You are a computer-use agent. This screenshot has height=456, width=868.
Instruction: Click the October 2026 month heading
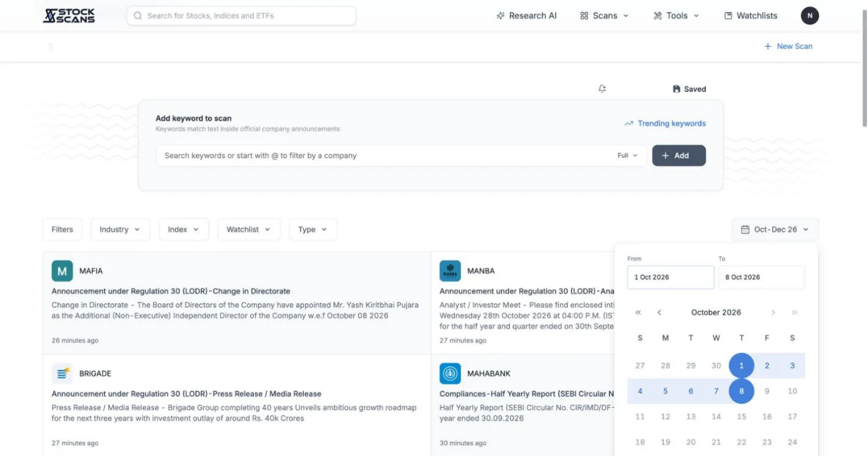tap(716, 313)
